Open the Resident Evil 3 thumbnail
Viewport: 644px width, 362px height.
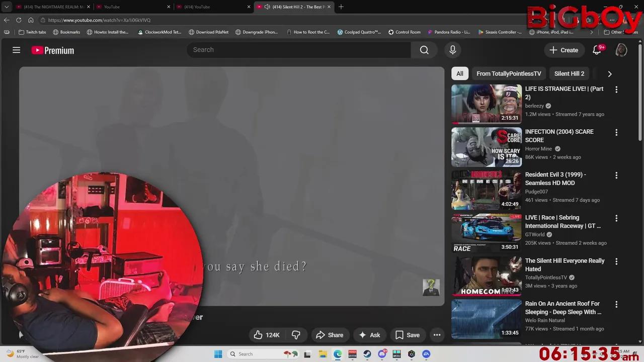click(x=487, y=190)
